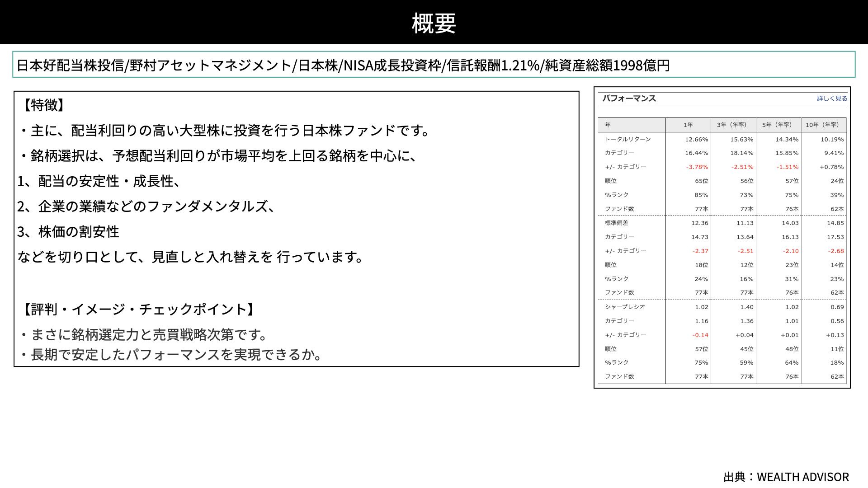Select the red -2.37 deviation difference
The width and height of the screenshot is (868, 488).
click(700, 251)
